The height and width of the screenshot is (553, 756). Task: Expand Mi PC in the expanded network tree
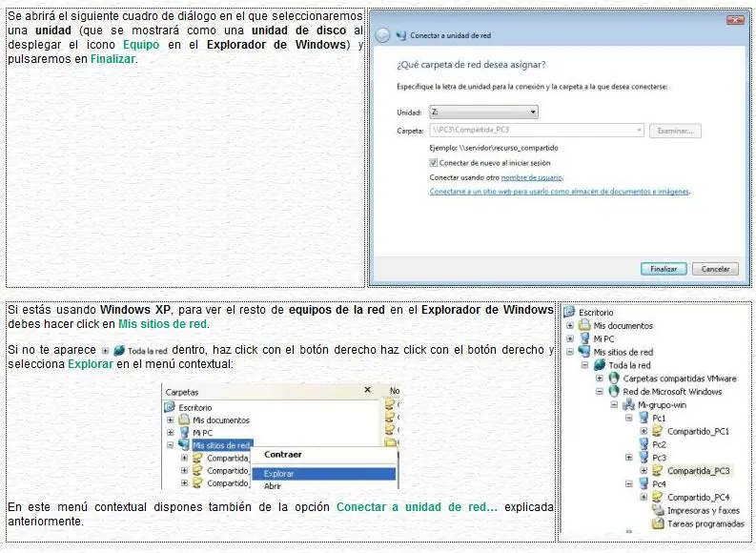click(x=569, y=338)
